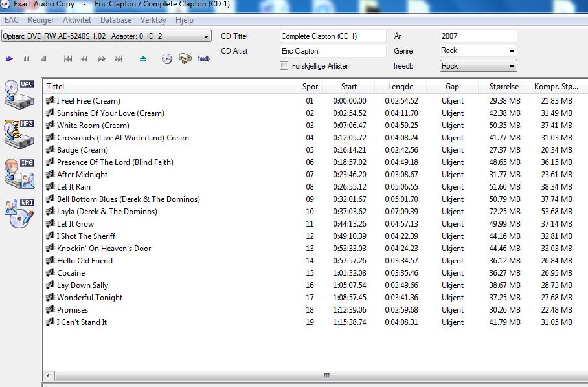Select track 'Crossroads (Live At Winterland) Cream'
The width and height of the screenshot is (588, 387).
point(123,138)
